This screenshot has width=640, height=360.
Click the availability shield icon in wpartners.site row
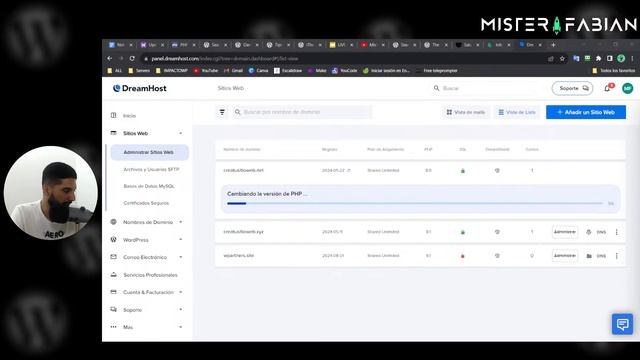[497, 256]
